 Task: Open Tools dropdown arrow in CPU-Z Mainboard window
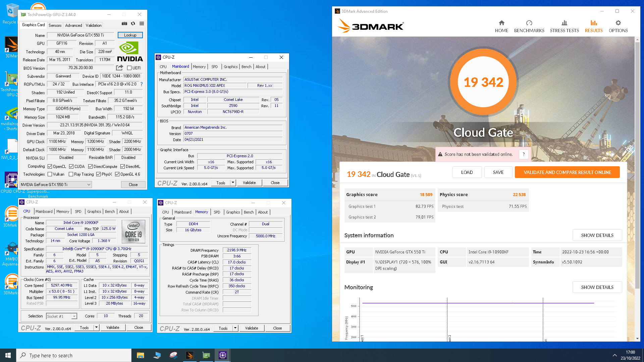[233, 183]
